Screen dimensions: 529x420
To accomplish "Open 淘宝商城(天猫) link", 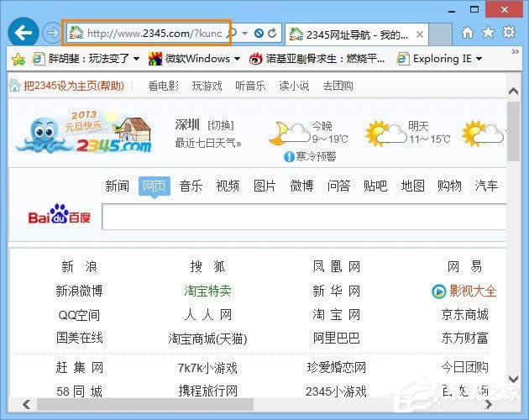I will click(207, 339).
